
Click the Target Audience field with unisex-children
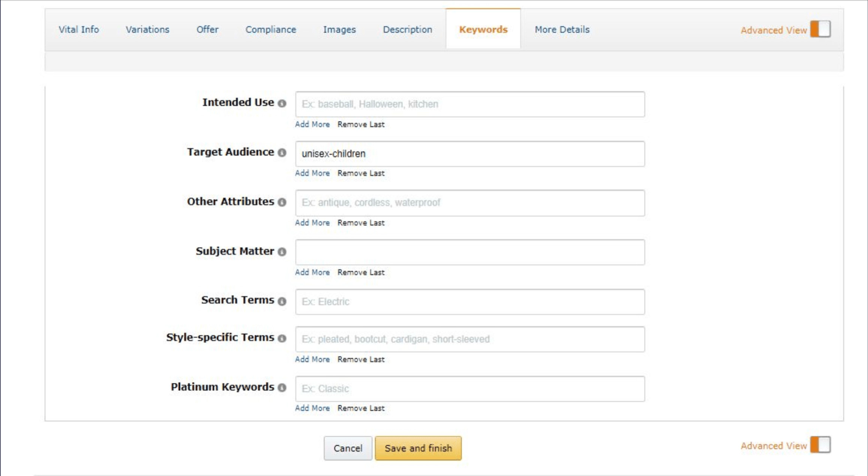coord(470,154)
